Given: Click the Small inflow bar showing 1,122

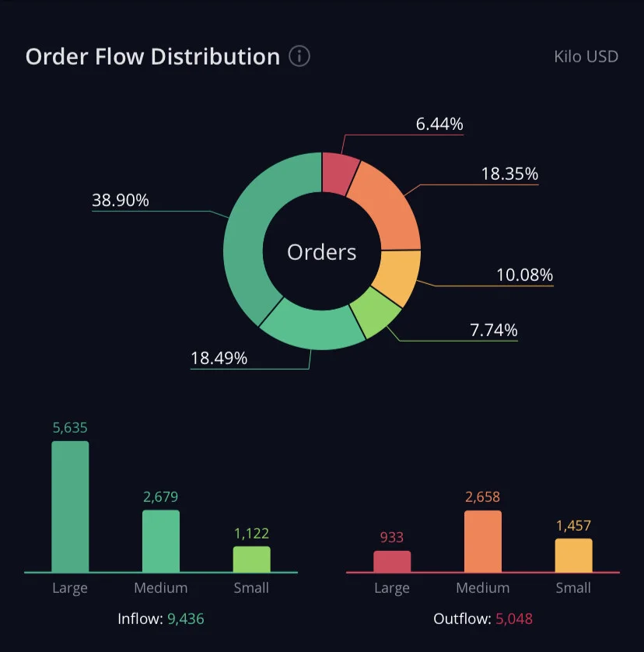Looking at the screenshot, I should click(251, 559).
